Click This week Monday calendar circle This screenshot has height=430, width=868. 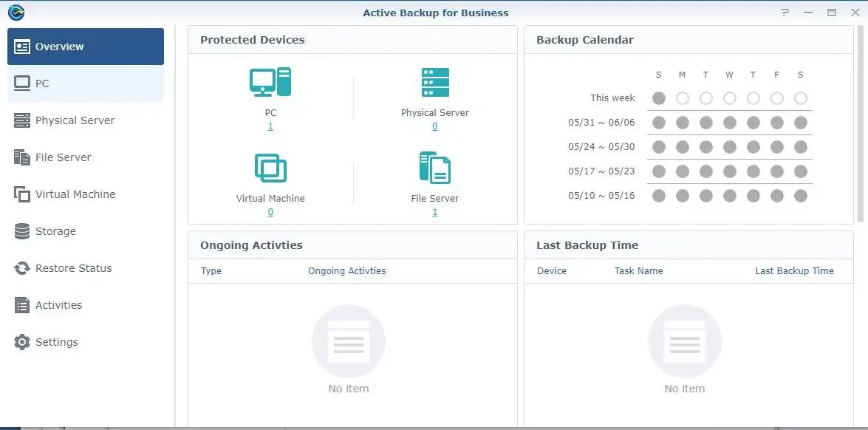pyautogui.click(x=683, y=98)
